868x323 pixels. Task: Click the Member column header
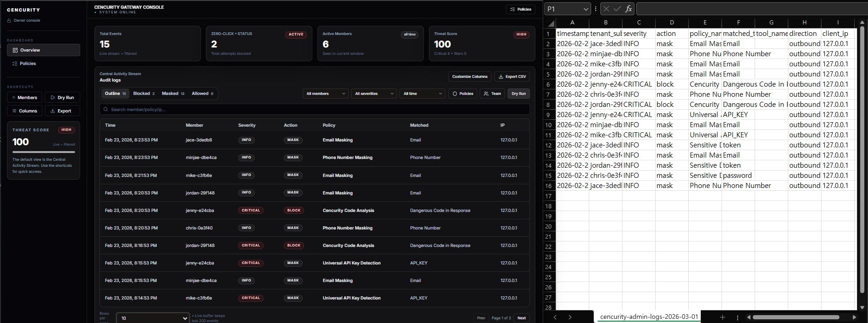click(194, 125)
